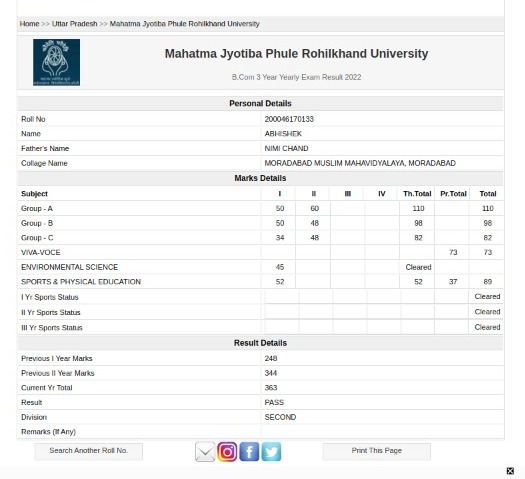Click Group - C paper I mark 34
This screenshot has height=479, width=525.
click(x=280, y=238)
